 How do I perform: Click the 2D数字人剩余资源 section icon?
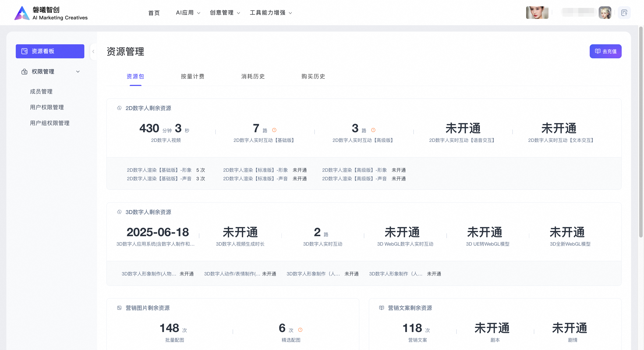point(119,108)
